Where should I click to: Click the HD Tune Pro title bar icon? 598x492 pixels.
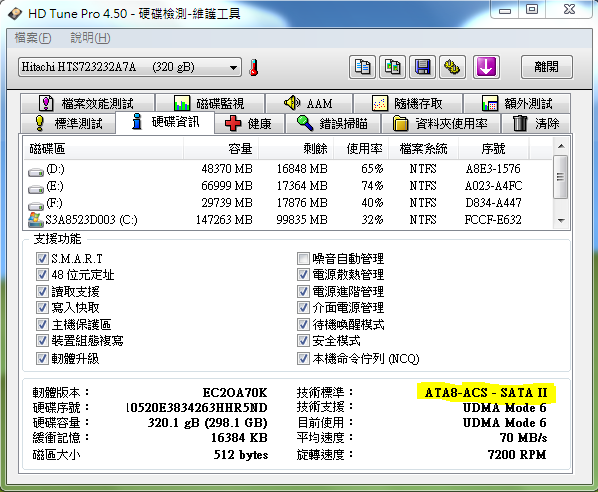[15, 14]
